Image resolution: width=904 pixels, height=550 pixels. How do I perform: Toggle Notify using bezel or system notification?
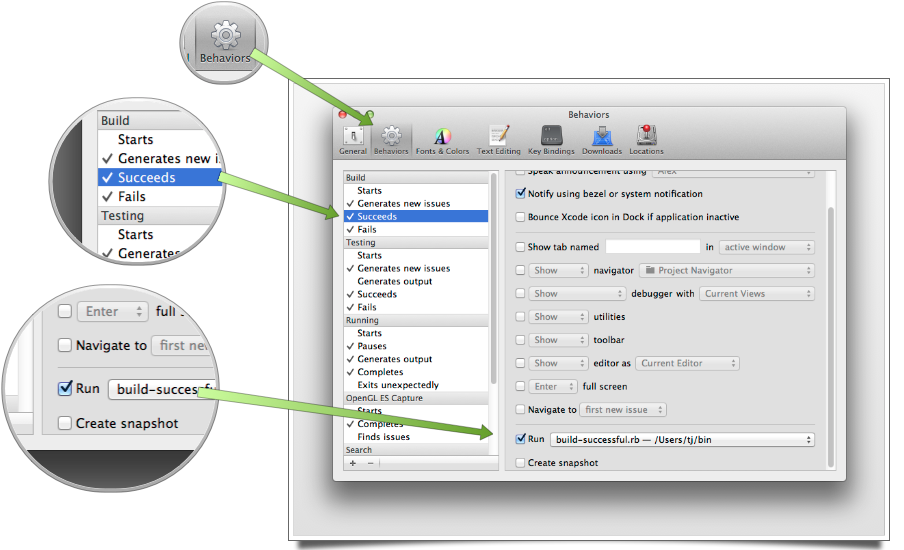pos(521,194)
